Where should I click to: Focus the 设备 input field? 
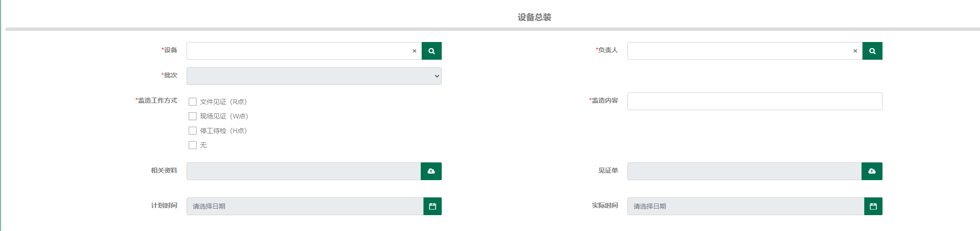tap(299, 51)
